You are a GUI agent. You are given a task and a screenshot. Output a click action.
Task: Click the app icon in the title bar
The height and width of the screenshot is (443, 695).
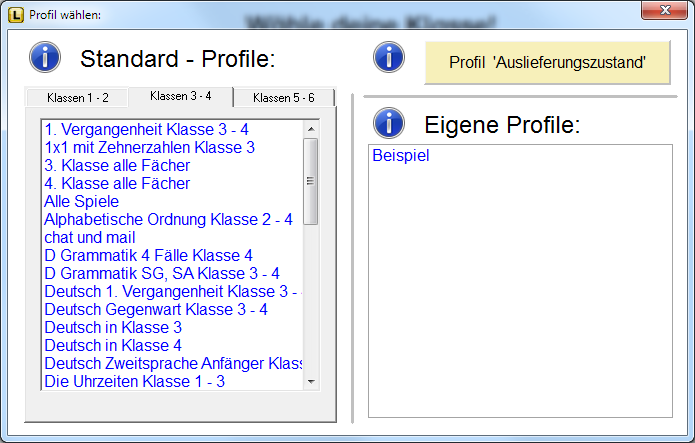pyautogui.click(x=14, y=15)
